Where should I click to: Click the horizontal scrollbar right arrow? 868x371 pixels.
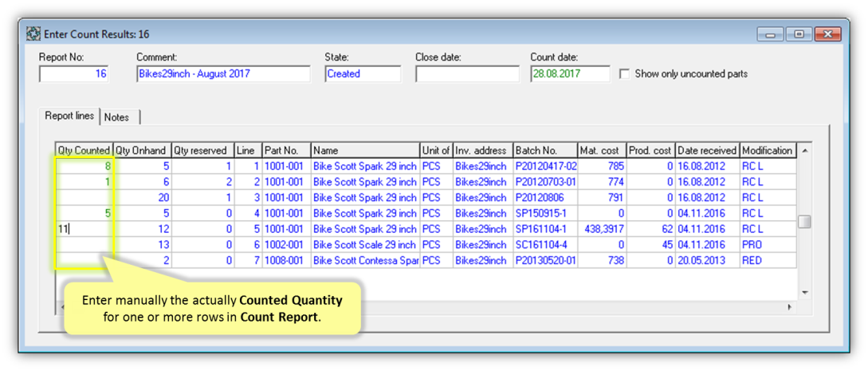click(x=790, y=306)
